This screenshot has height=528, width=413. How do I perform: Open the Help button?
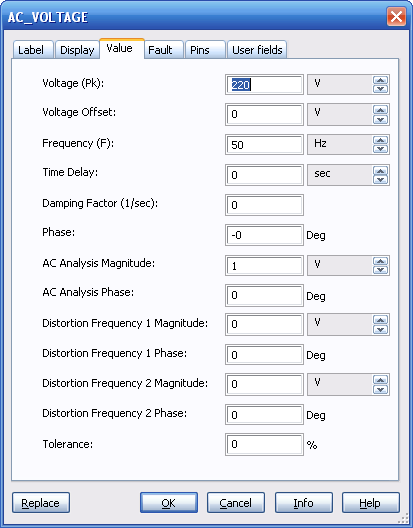[371, 503]
